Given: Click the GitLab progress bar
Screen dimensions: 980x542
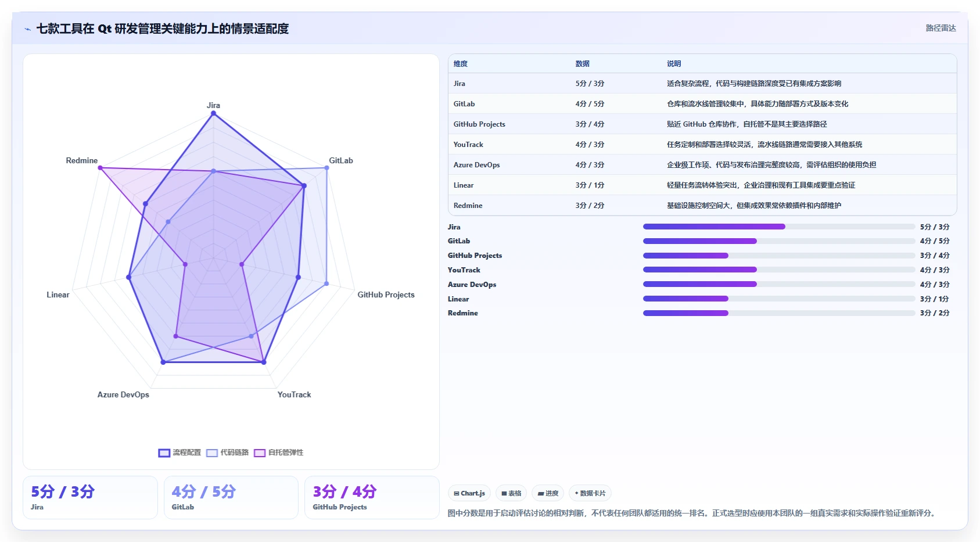Looking at the screenshot, I should [x=779, y=241].
